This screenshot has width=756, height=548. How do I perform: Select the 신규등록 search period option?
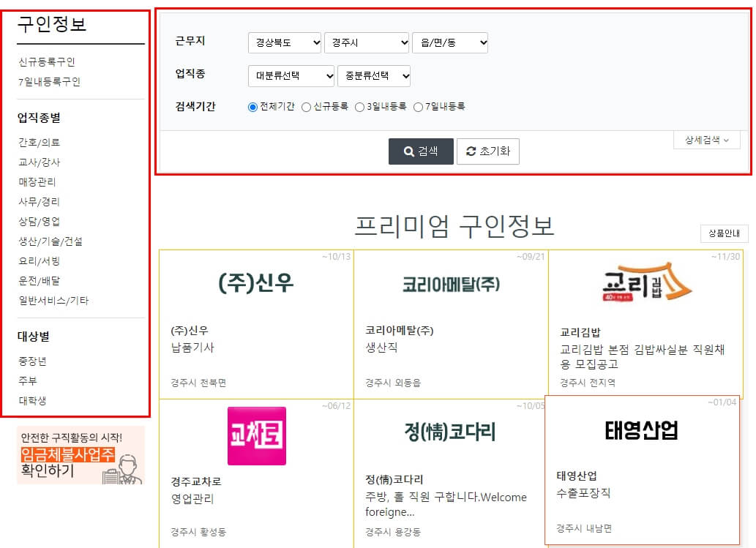[x=305, y=106]
